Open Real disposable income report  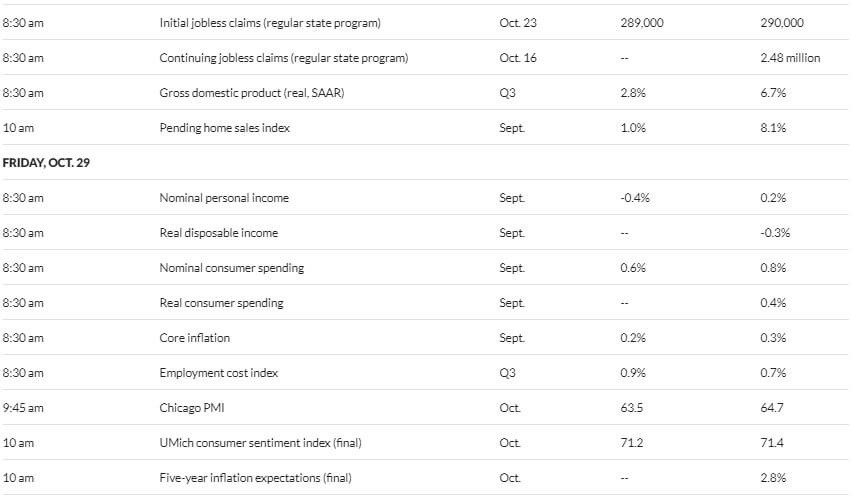tap(218, 233)
